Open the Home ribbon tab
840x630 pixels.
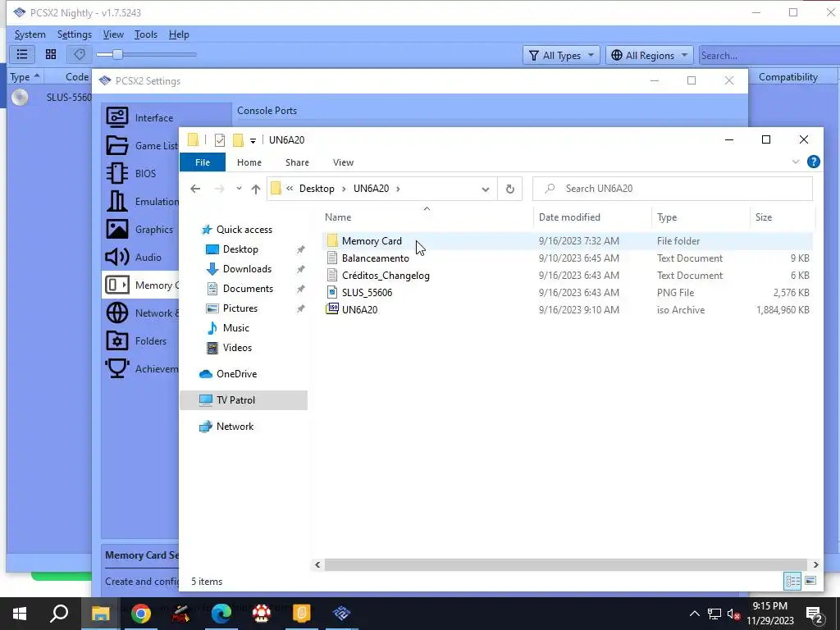[249, 162]
